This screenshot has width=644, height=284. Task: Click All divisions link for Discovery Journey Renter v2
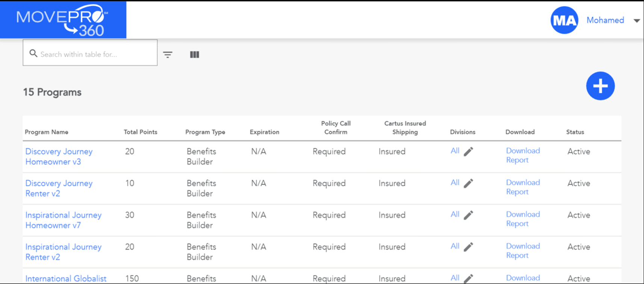455,183
